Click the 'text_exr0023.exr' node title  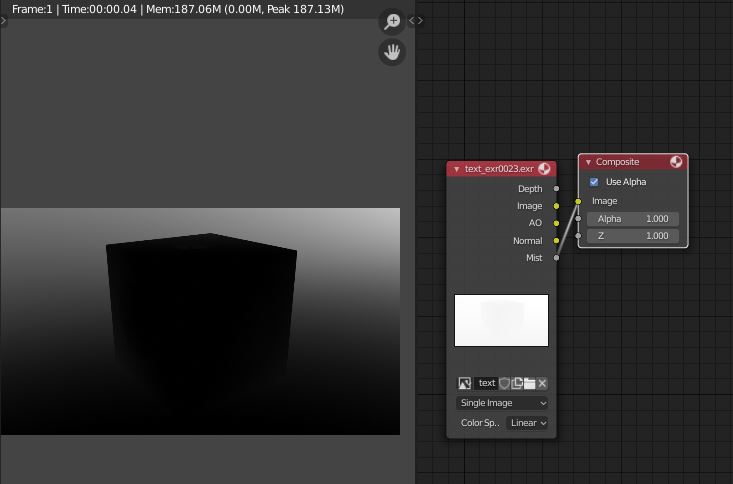(499, 169)
